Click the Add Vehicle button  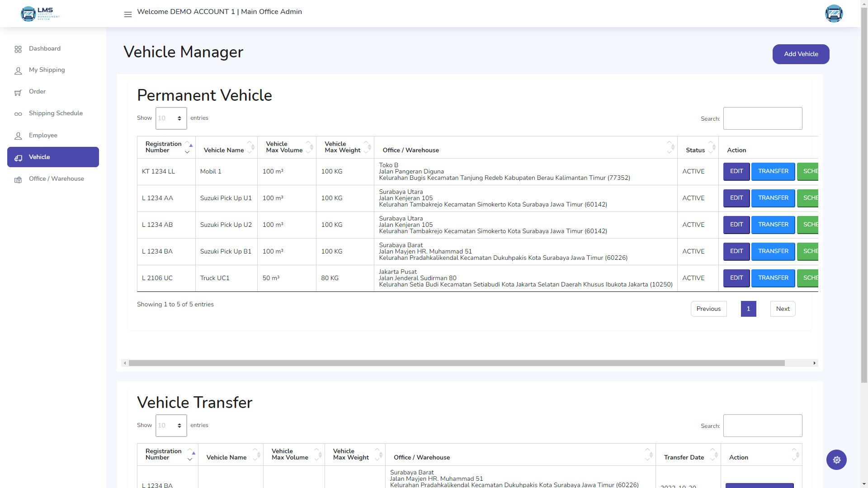coord(800,54)
